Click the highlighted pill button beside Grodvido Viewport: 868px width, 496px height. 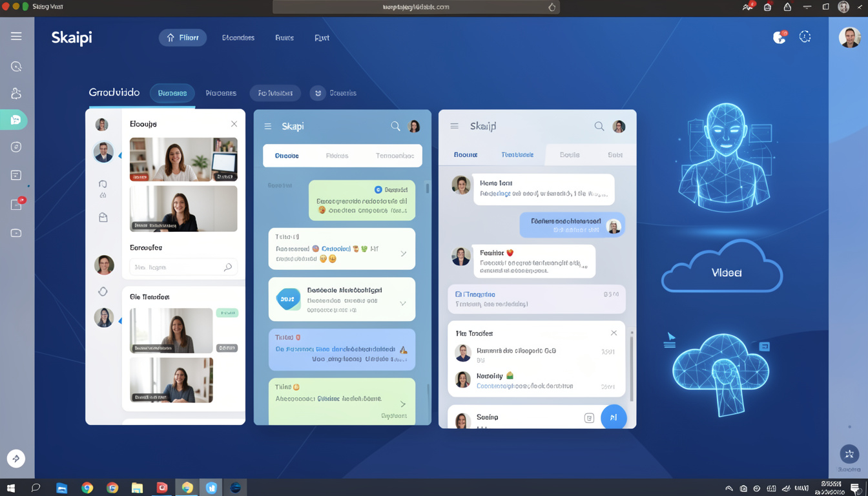tap(172, 93)
